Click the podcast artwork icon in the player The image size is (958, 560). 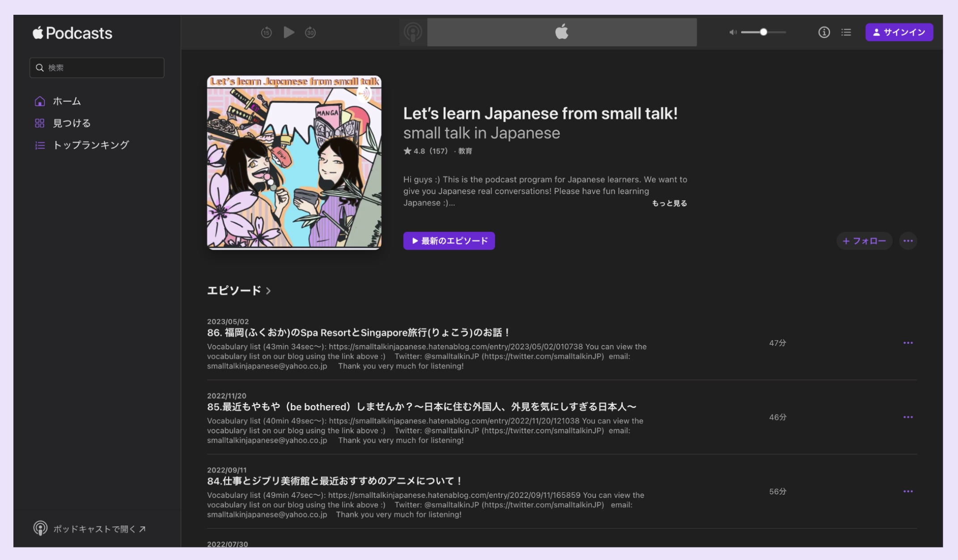(413, 32)
